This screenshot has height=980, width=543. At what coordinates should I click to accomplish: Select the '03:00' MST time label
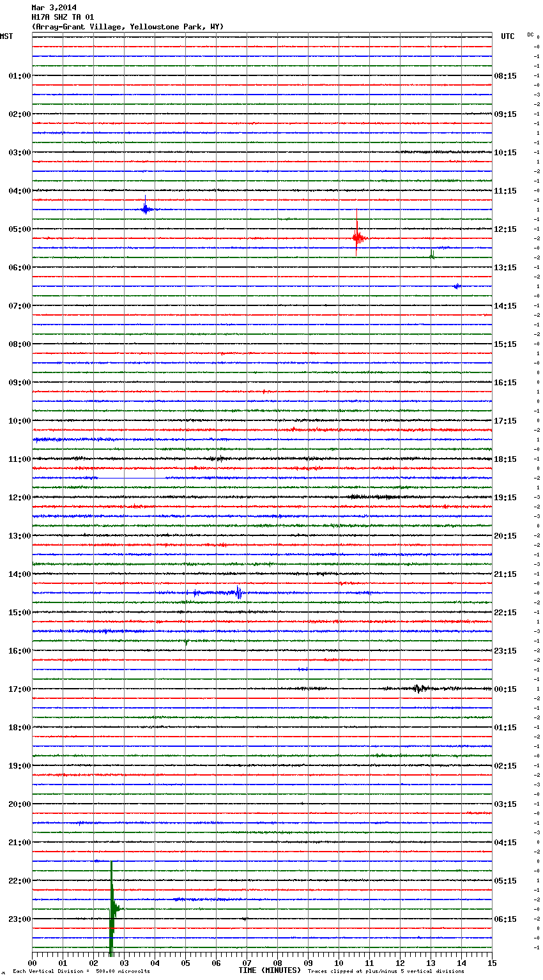click(19, 153)
